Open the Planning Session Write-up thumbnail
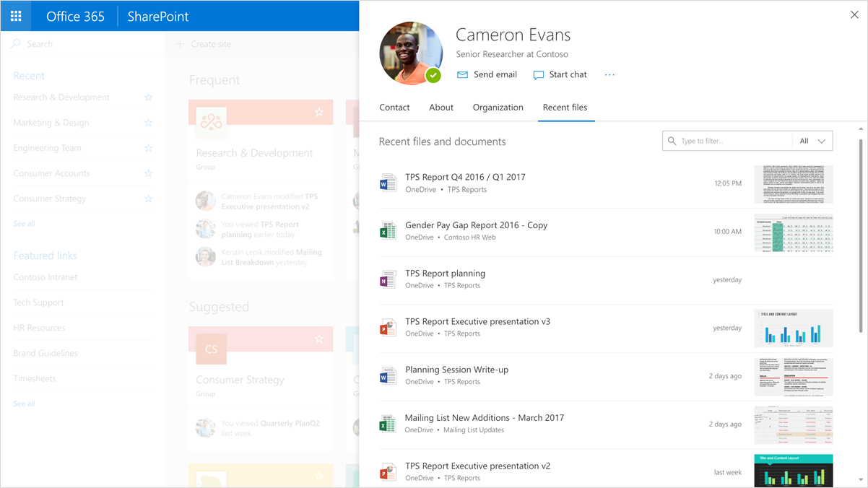 coord(794,376)
